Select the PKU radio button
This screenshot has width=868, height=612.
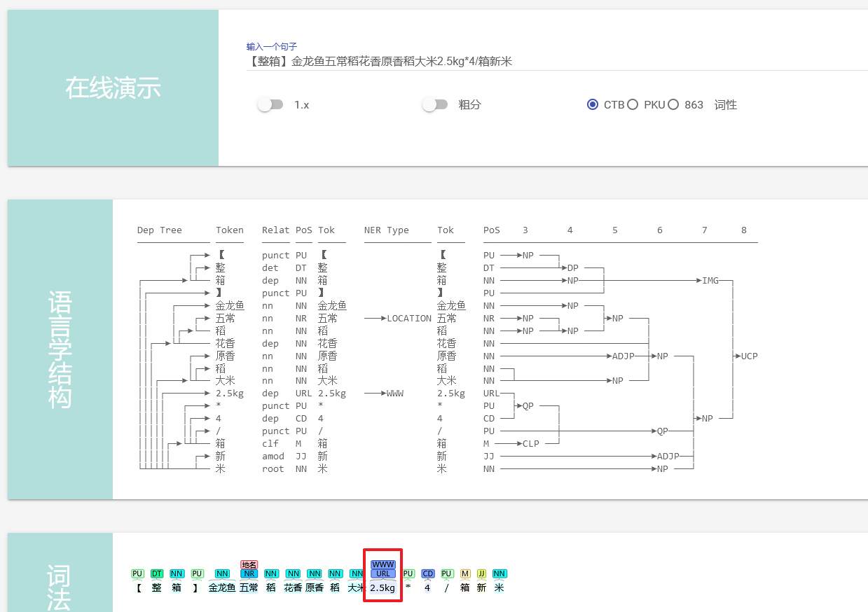click(633, 104)
